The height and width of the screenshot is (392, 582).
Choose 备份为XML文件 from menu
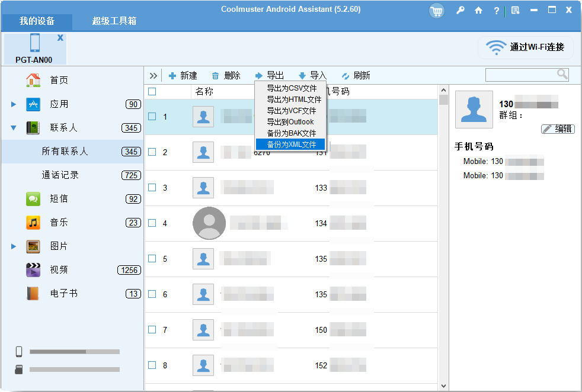290,144
